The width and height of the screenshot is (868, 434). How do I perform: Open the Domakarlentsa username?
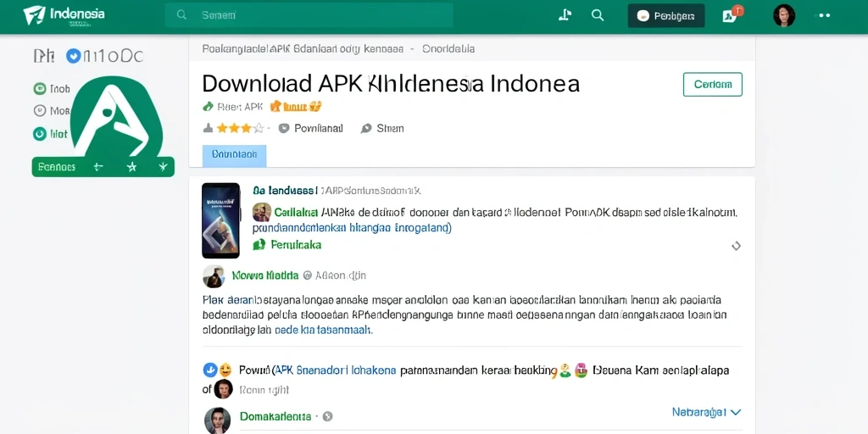coord(275,415)
